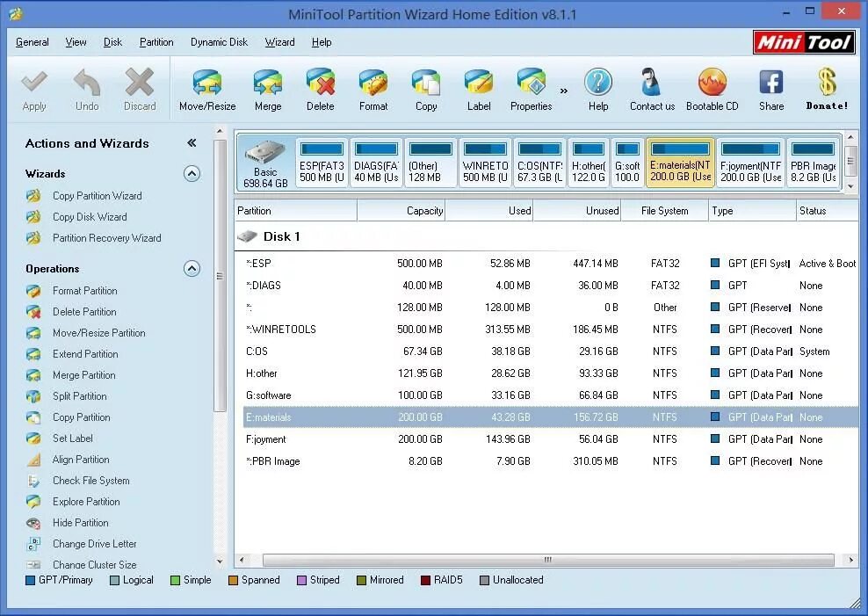The height and width of the screenshot is (616, 868).
Task: Click the Label toolbar icon
Action: click(x=479, y=83)
